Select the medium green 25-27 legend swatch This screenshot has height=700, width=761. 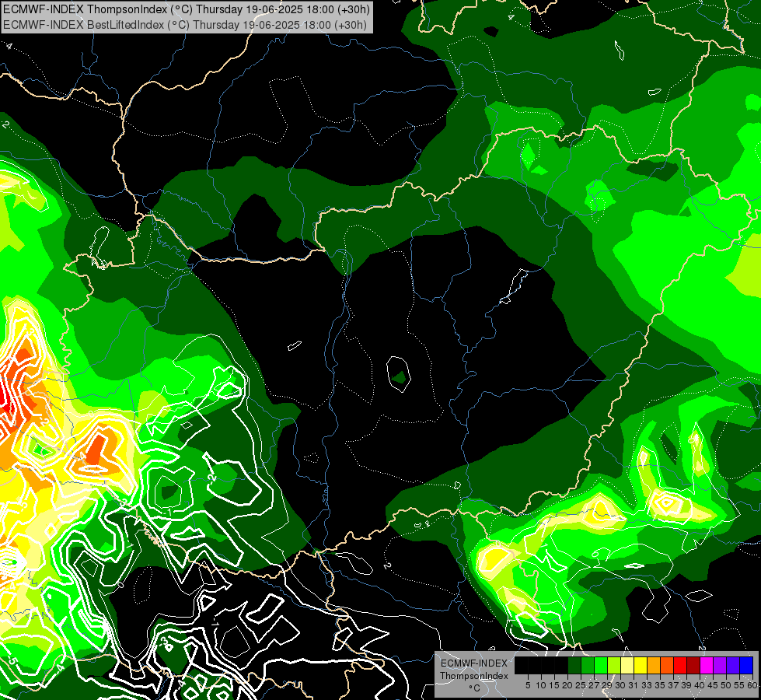pos(588,665)
